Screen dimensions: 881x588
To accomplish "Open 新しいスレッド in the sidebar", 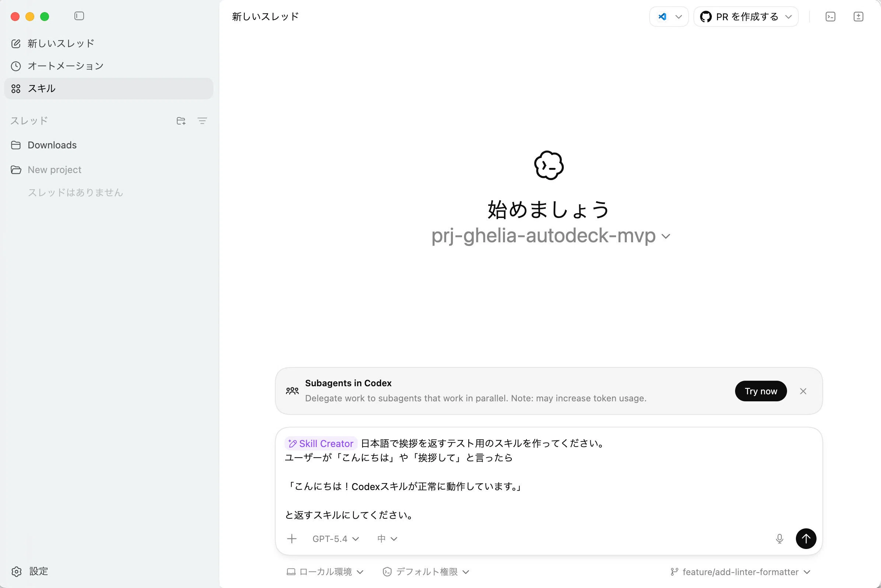I will 109,43.
